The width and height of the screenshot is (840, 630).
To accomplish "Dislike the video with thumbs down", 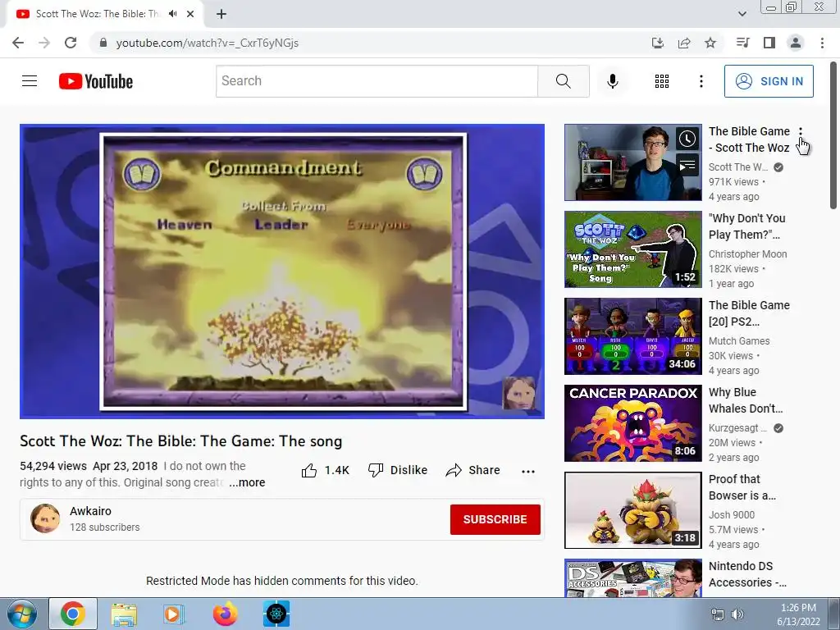I will (x=398, y=470).
